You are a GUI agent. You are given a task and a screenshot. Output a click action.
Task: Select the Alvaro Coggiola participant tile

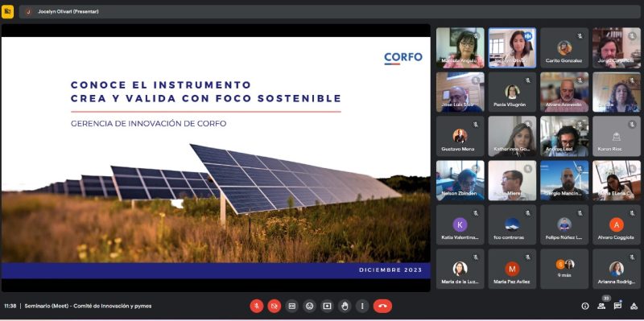click(617, 225)
